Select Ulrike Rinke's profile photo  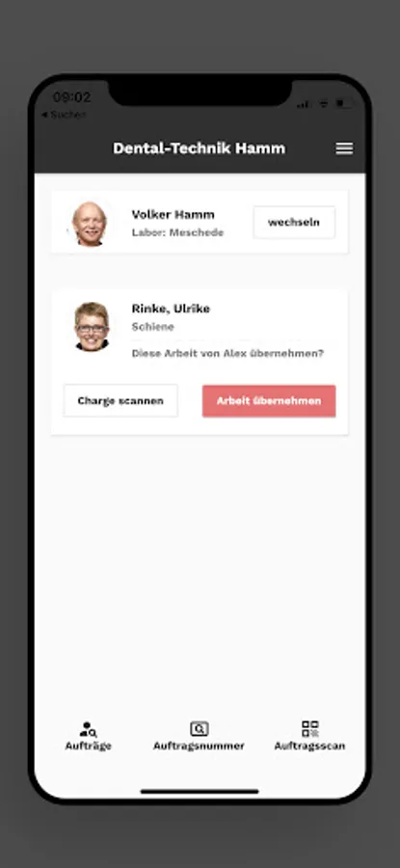point(92,327)
